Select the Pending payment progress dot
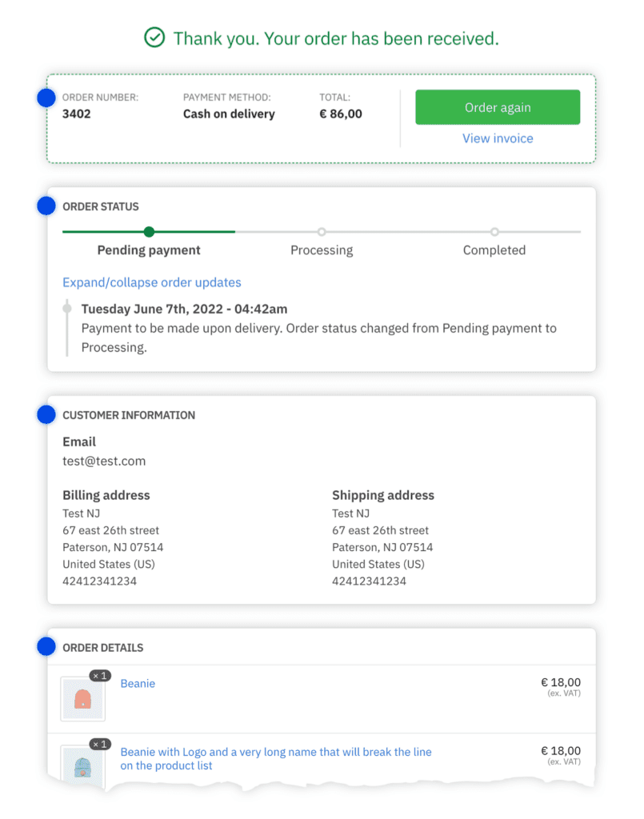 point(149,231)
